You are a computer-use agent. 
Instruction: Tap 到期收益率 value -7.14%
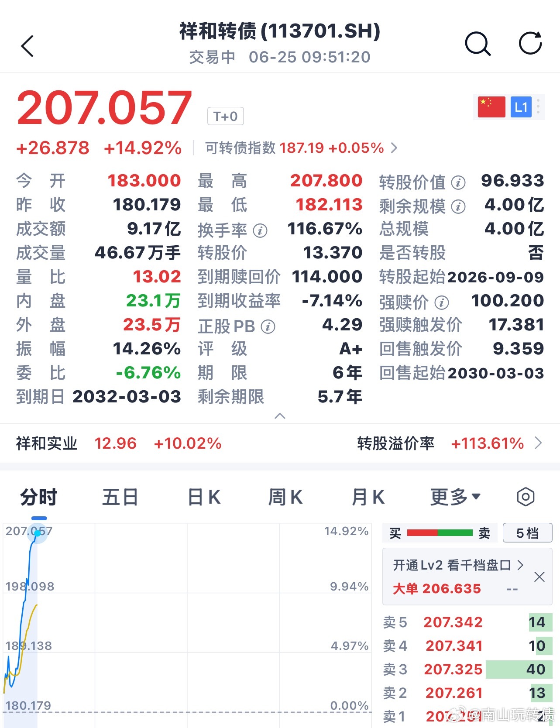click(x=332, y=300)
